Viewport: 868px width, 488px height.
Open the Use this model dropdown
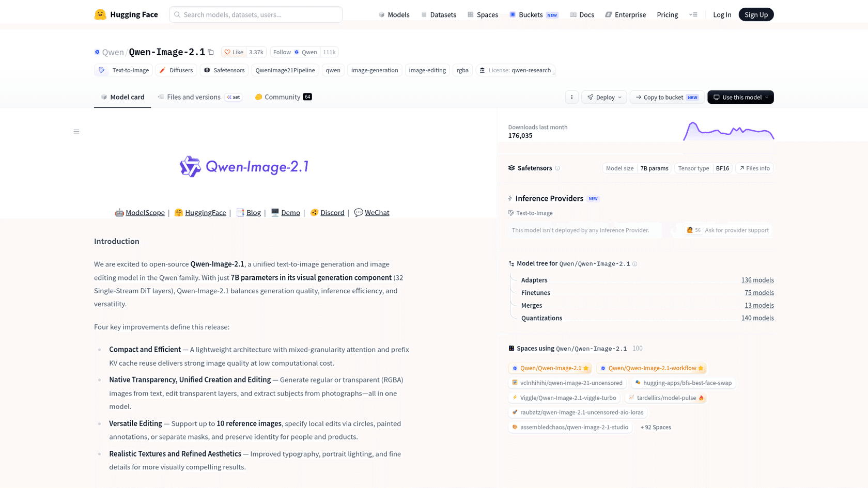tap(740, 97)
